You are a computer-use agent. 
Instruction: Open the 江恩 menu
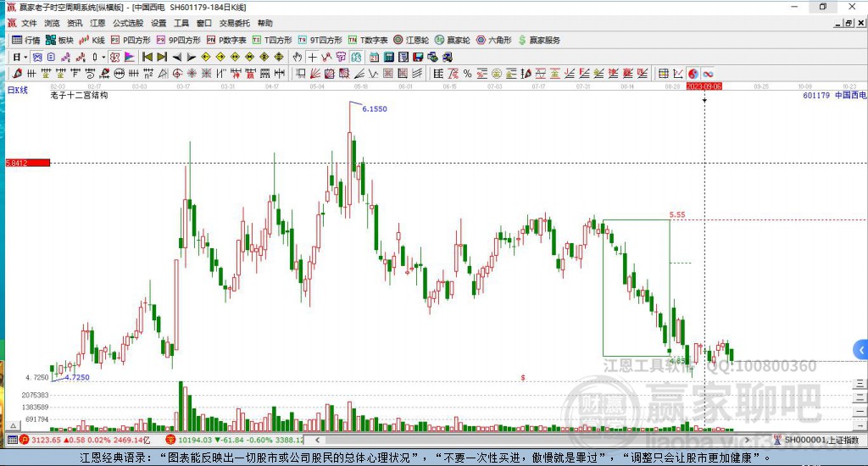click(97, 23)
